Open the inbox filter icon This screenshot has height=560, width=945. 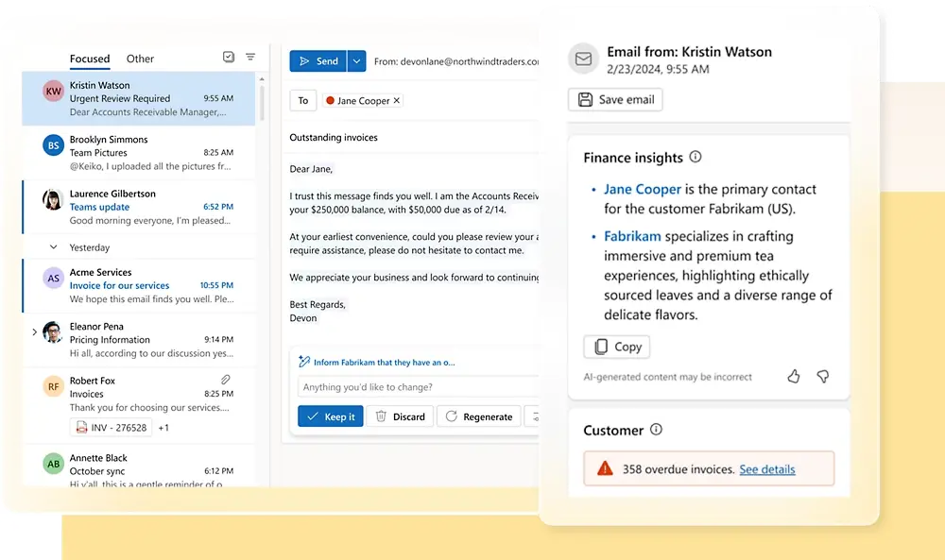[250, 57]
